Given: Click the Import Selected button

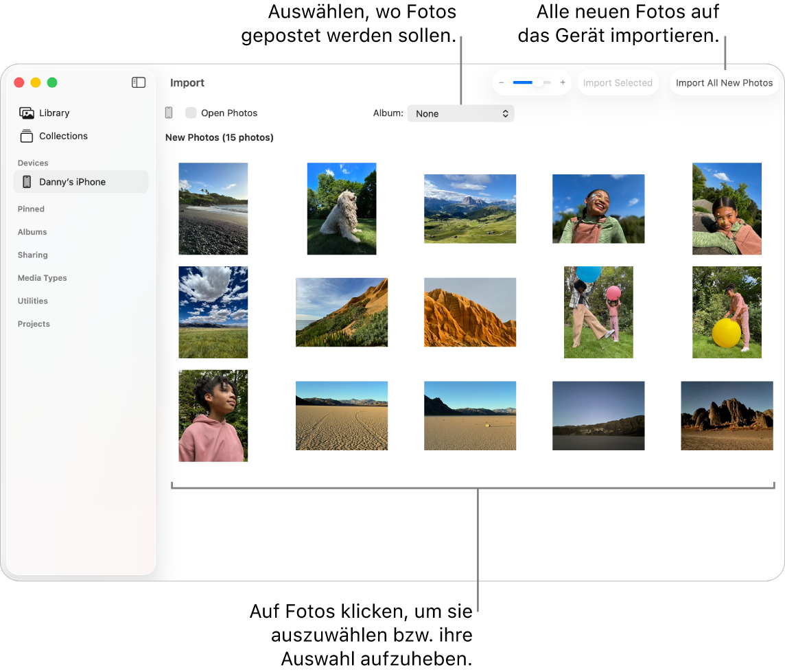Looking at the screenshot, I should (617, 82).
